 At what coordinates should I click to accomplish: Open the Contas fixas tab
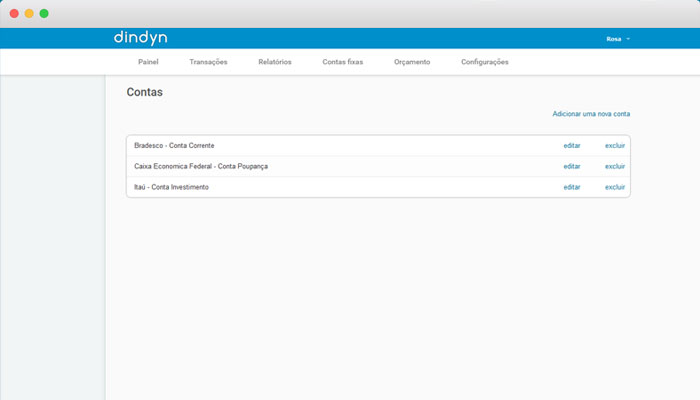pyautogui.click(x=342, y=62)
